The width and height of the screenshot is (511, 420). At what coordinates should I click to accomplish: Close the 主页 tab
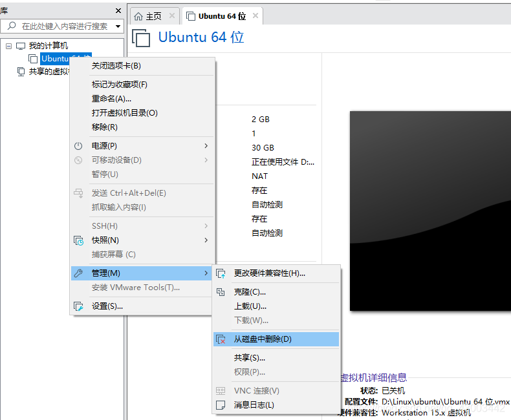tap(172, 16)
